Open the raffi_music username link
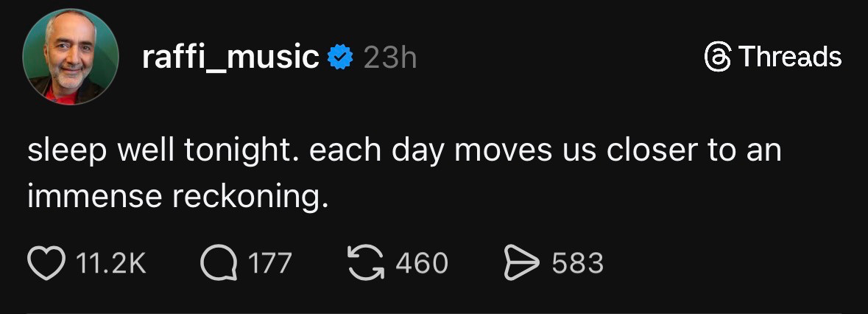The height and width of the screenshot is (314, 868). [x=230, y=57]
